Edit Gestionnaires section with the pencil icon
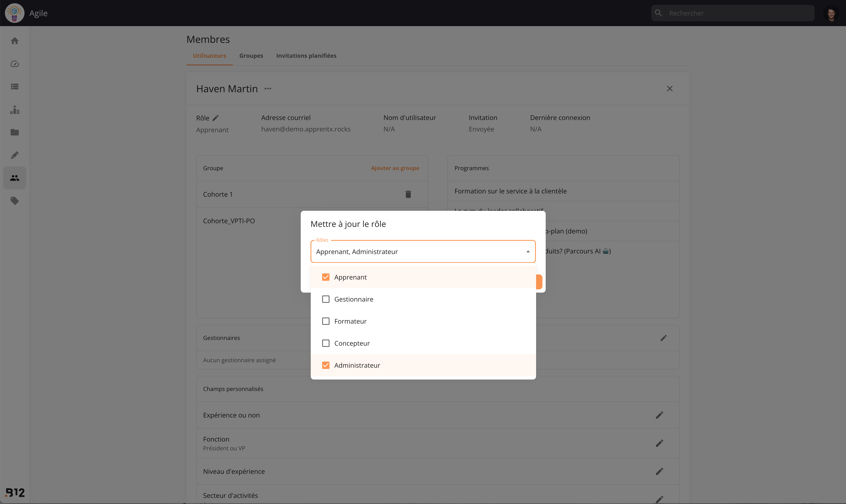The image size is (846, 504). 663,338
